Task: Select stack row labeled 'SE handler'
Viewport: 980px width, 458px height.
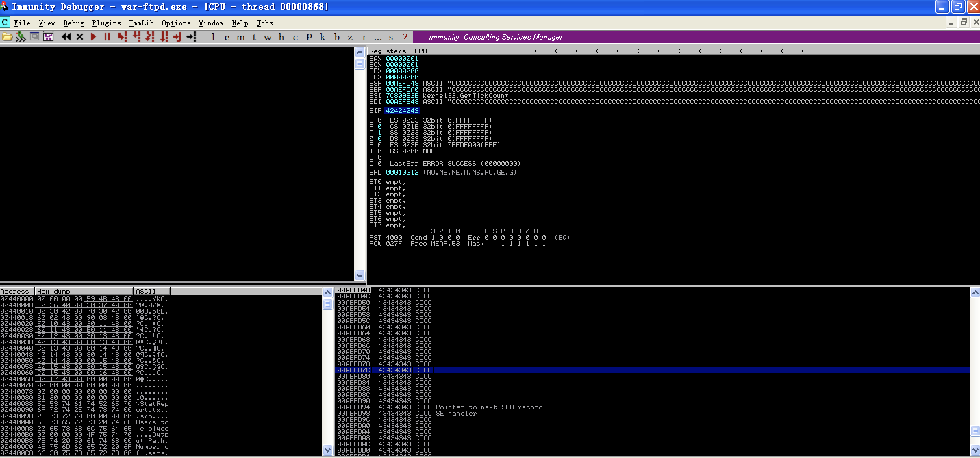Action: coord(652,414)
